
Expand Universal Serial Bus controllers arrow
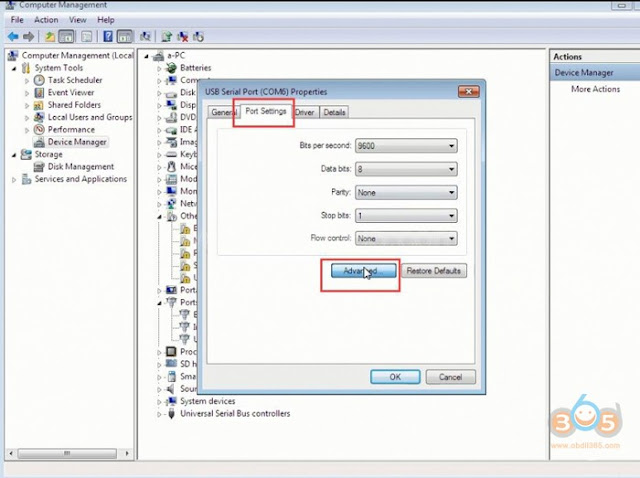point(159,414)
